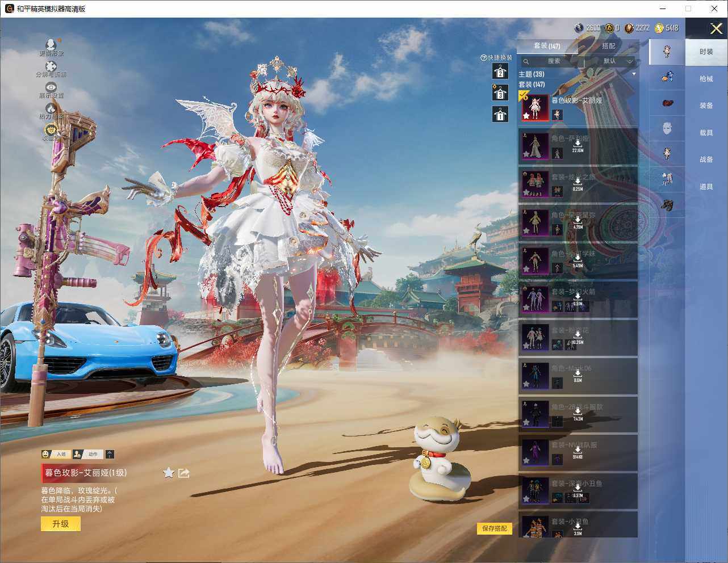Download the 8.25M outfit set
This screenshot has width=728, height=563.
click(x=578, y=184)
